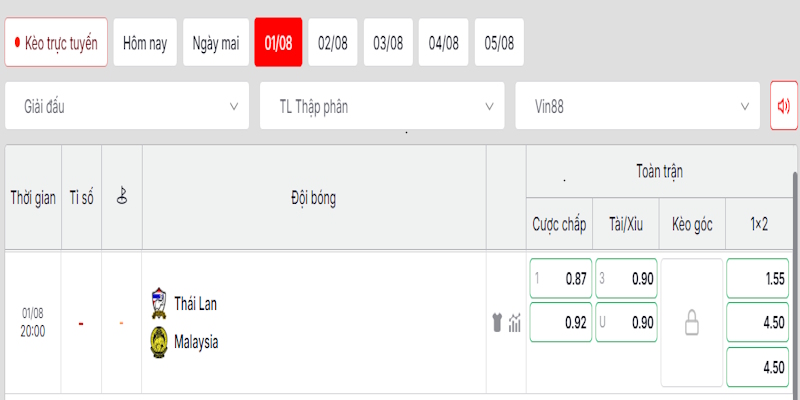
Task: Click the Malaysia team crest
Action: pyautogui.click(x=159, y=341)
